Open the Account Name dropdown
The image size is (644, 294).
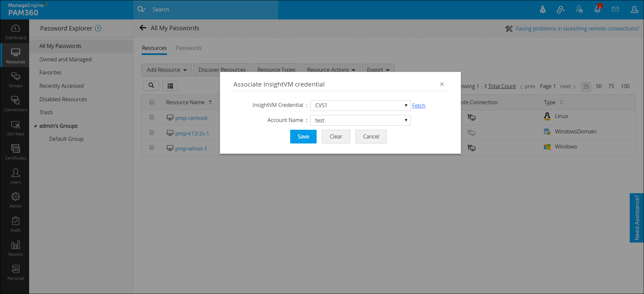click(x=360, y=120)
